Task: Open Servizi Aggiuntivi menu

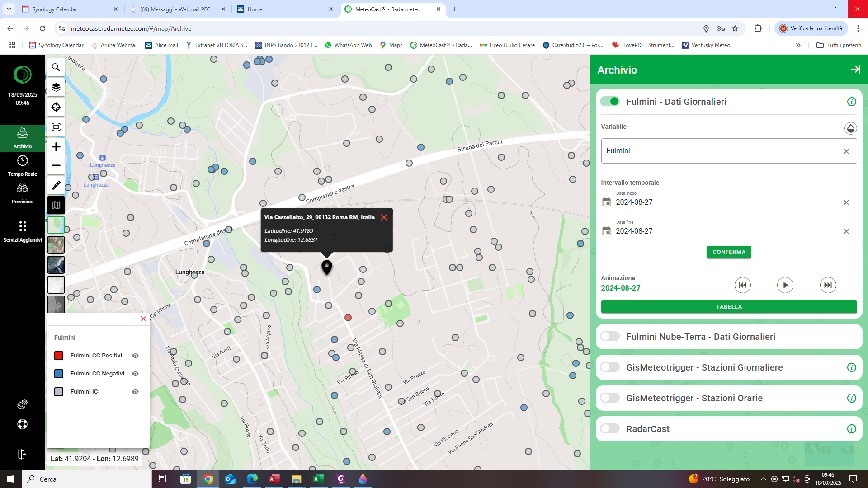Action: click(23, 231)
